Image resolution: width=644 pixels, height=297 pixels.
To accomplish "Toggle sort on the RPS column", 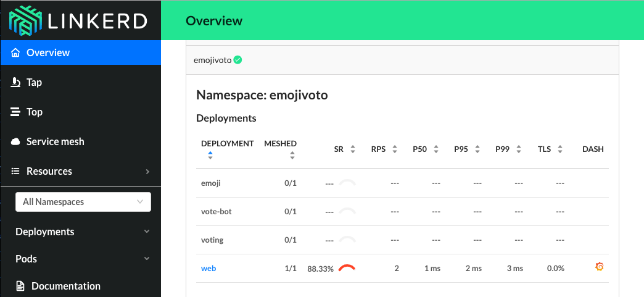I will [x=394, y=149].
